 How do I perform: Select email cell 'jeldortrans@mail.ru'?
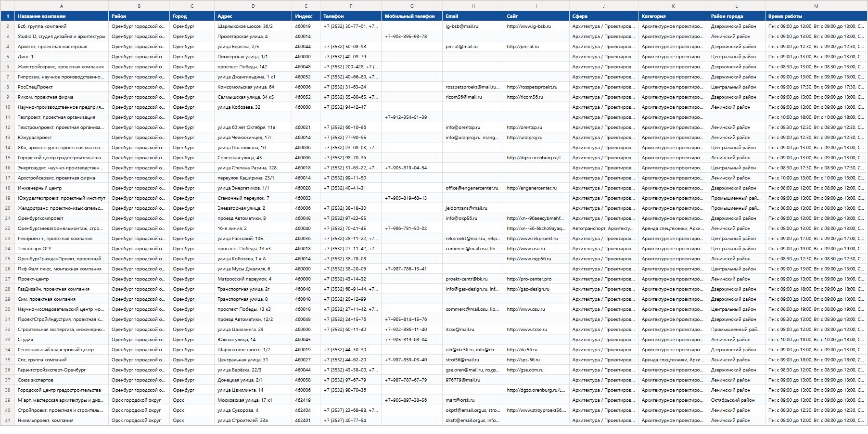[x=473, y=208]
